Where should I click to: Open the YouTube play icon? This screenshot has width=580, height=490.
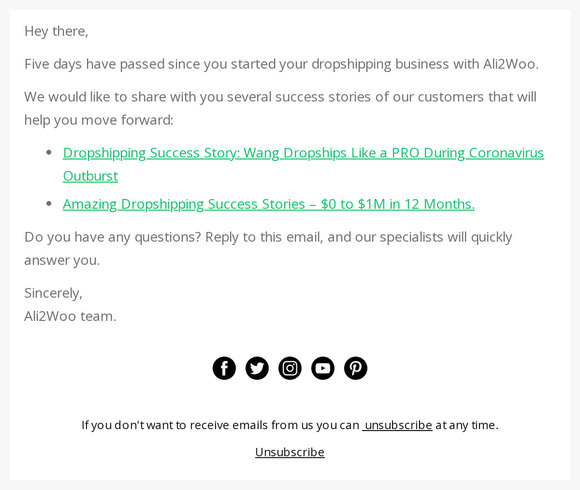coord(323,368)
